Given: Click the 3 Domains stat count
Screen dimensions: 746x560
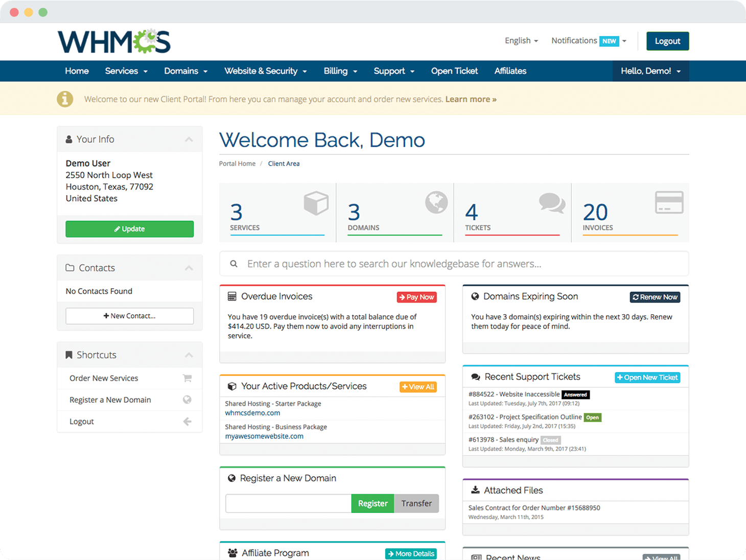Looking at the screenshot, I should 354,212.
